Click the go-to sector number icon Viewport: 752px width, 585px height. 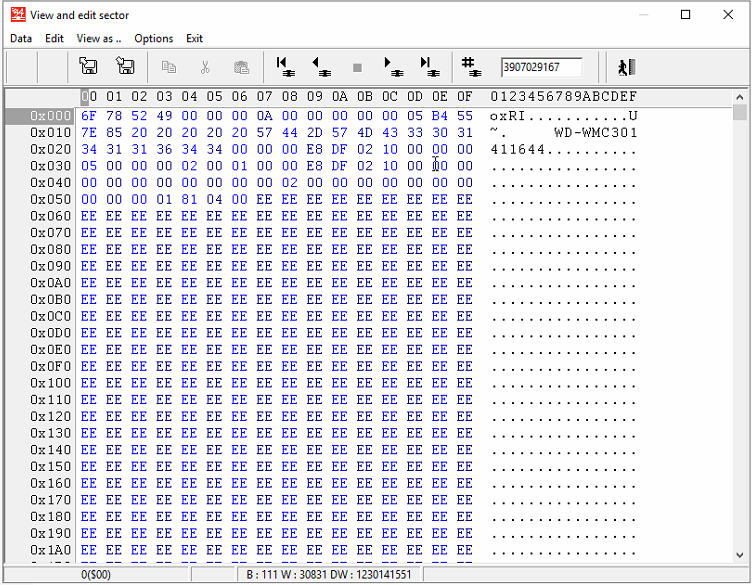click(472, 67)
